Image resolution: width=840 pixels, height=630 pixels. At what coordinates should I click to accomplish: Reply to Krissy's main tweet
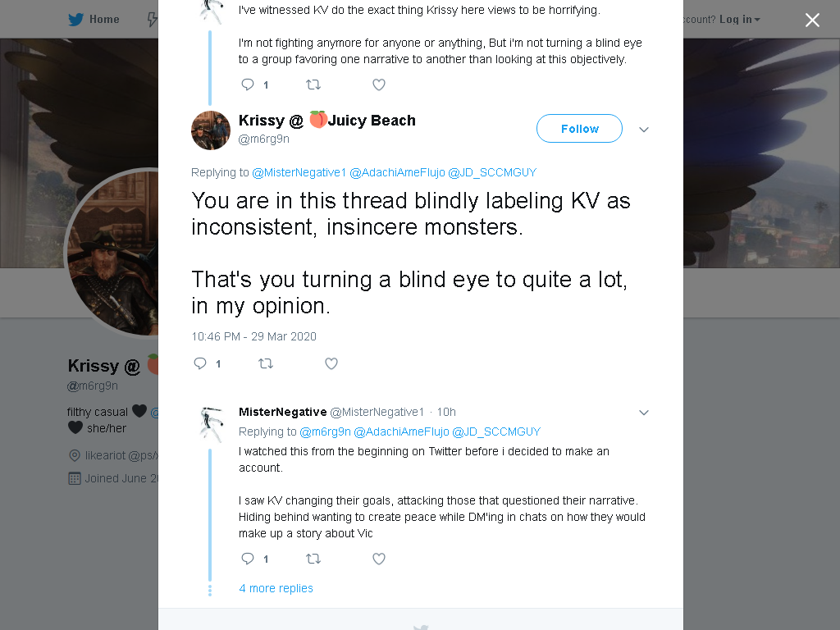[200, 363]
